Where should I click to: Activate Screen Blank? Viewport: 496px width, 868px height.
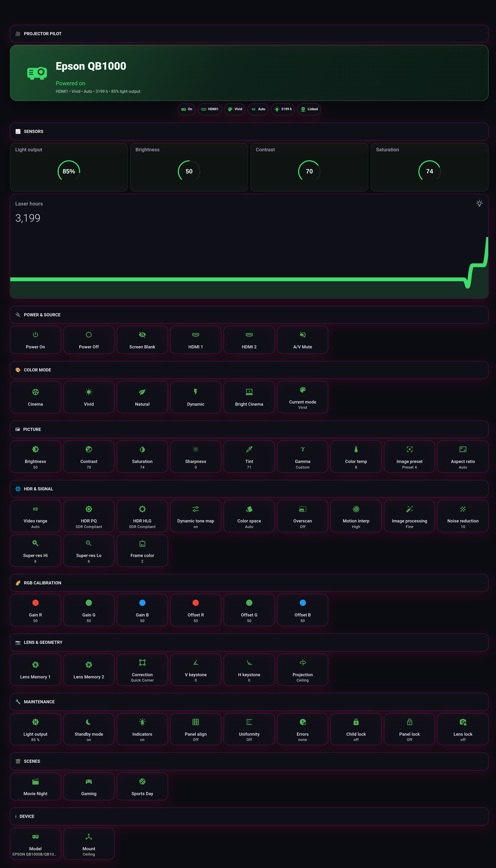tap(142, 340)
